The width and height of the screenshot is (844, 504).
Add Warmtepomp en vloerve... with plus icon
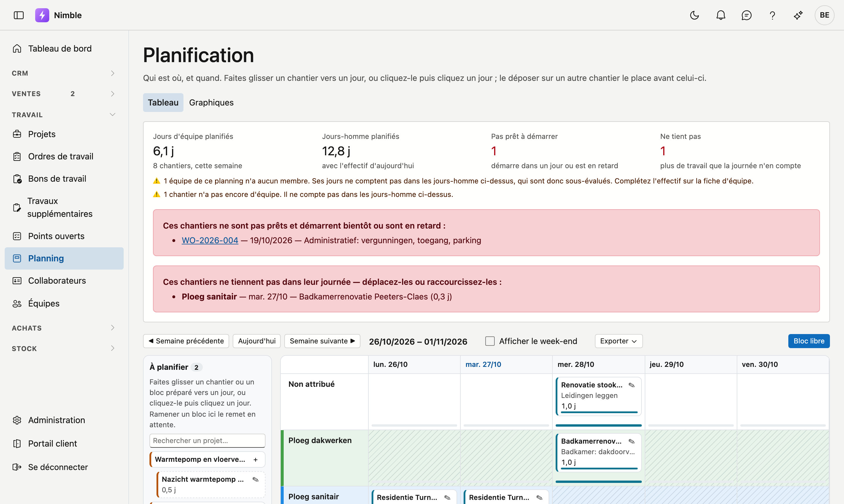(x=256, y=459)
